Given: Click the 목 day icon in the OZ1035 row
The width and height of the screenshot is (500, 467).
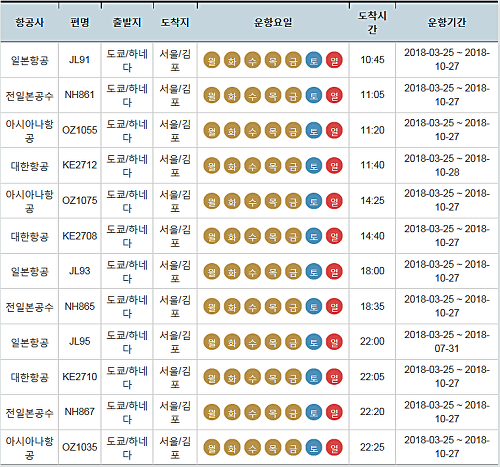Looking at the screenshot, I should click(273, 447).
